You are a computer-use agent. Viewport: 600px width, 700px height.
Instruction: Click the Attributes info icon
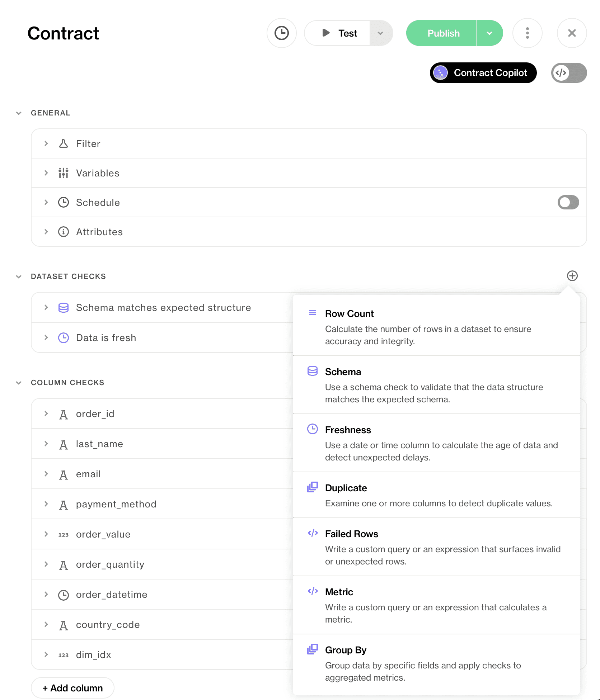coord(64,232)
